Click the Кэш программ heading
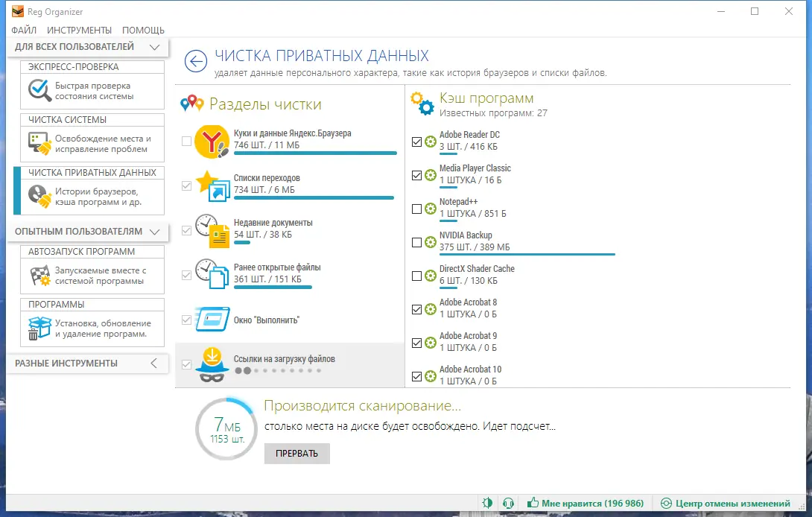Screen dimensions: 812x517 pyautogui.click(x=486, y=98)
